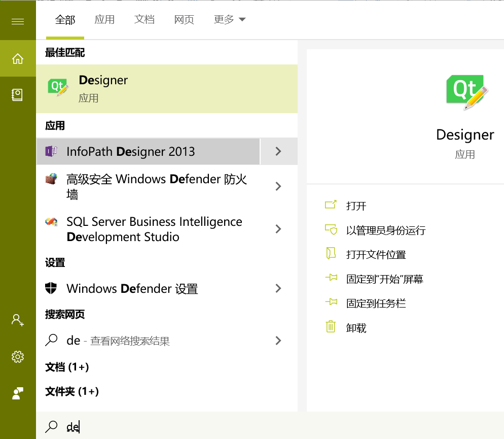Choose 固定到“开始”屏幕

tap(384, 279)
